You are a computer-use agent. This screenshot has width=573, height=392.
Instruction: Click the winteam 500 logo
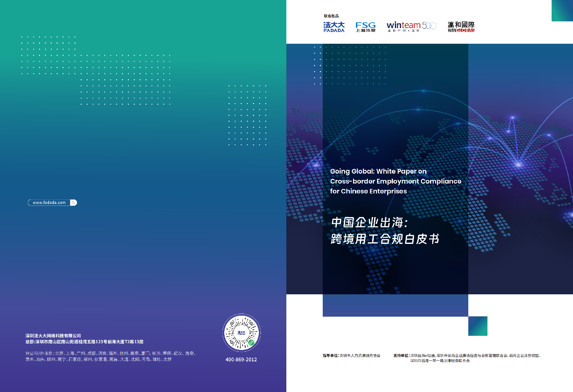coord(411,26)
